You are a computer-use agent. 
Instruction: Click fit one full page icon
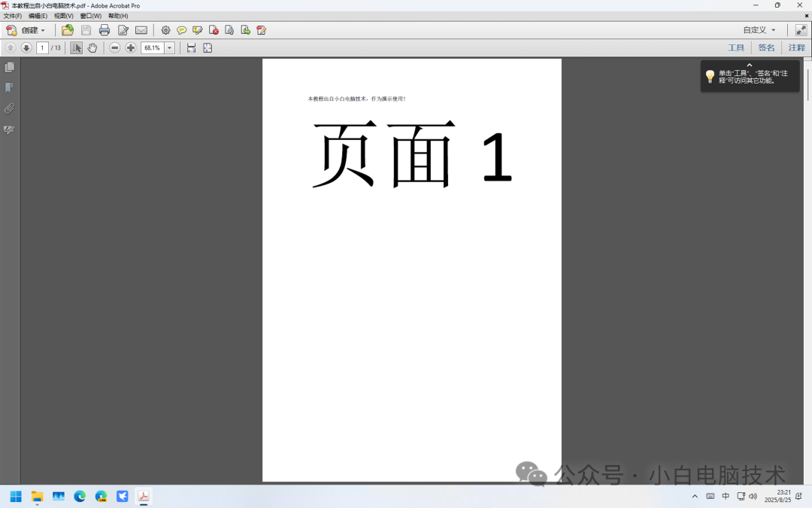208,47
